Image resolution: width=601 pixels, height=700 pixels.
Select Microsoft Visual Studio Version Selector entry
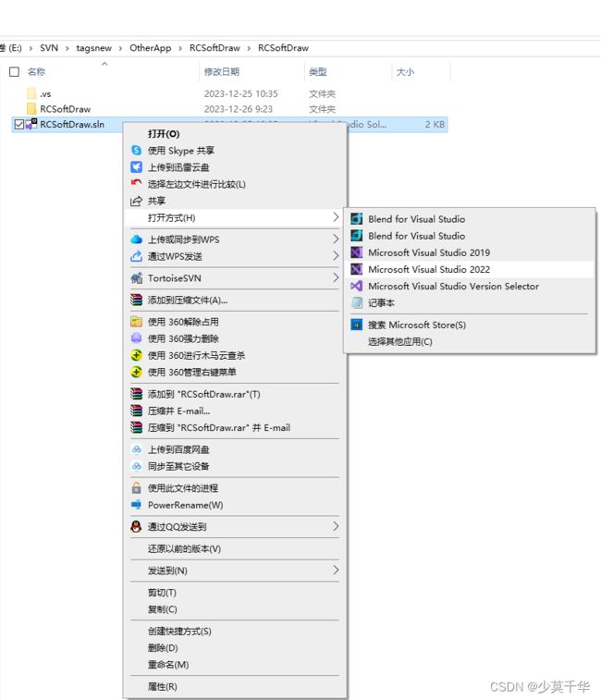471,286
